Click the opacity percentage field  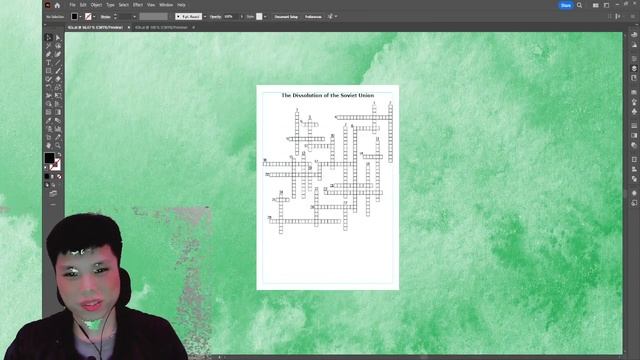pyautogui.click(x=232, y=17)
